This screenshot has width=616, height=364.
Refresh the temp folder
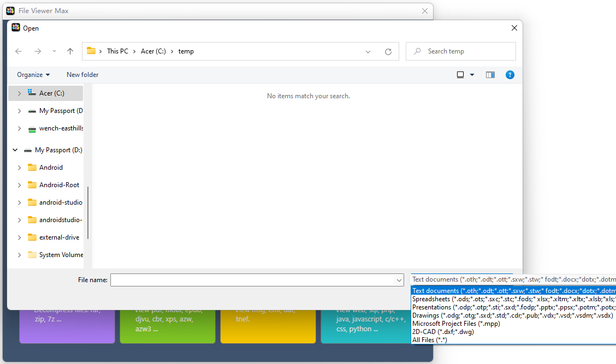[x=388, y=51]
